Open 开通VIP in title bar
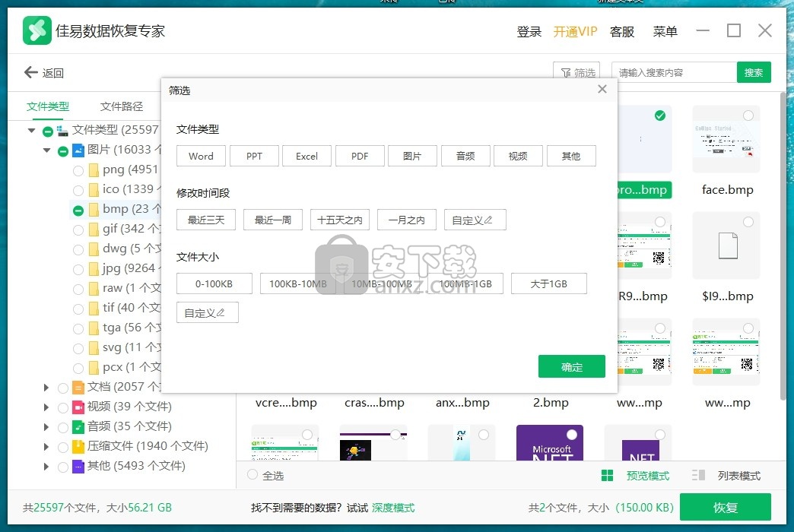The width and height of the screenshot is (794, 532). coord(575,31)
